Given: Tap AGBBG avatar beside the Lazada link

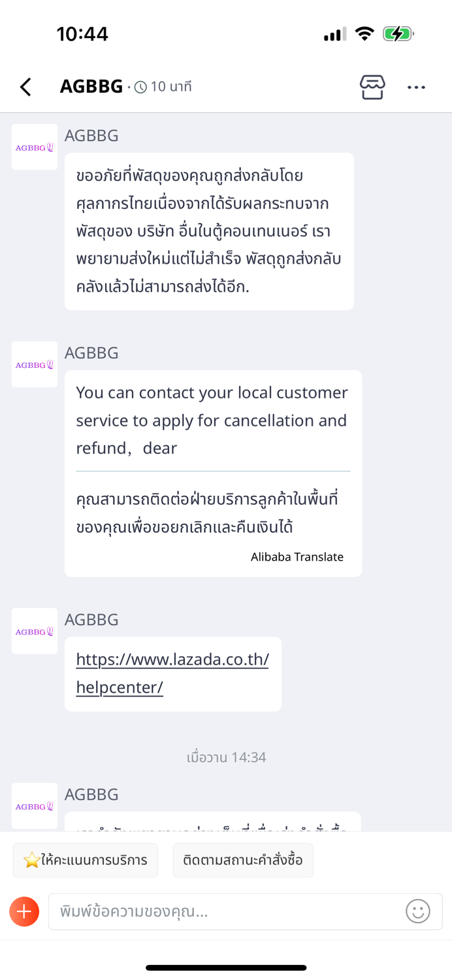Looking at the screenshot, I should (35, 631).
